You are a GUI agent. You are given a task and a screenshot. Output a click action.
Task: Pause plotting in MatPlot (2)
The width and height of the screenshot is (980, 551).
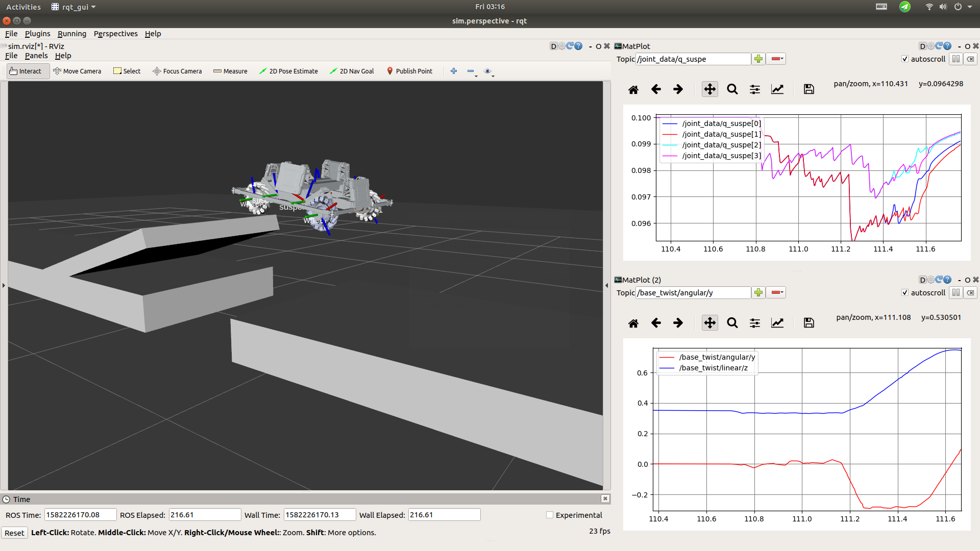[x=956, y=293]
